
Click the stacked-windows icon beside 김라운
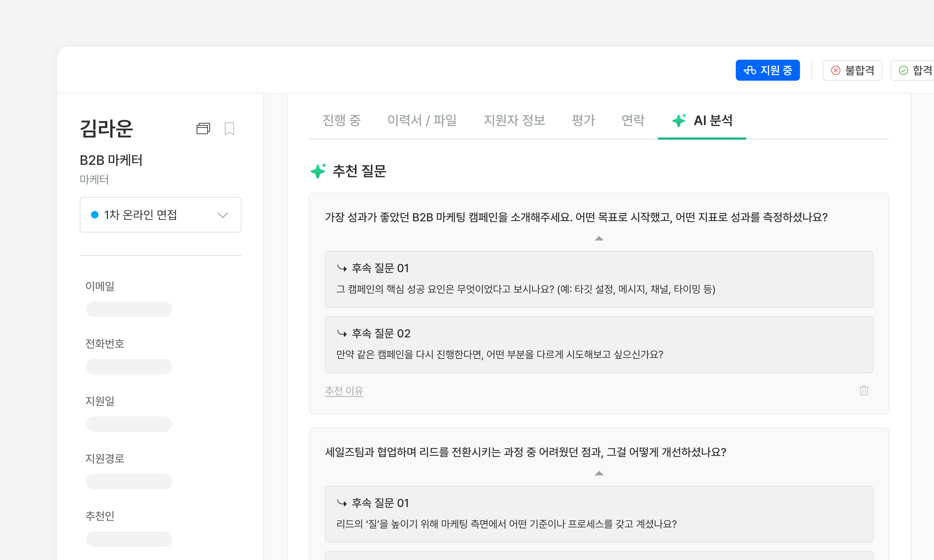(x=203, y=129)
